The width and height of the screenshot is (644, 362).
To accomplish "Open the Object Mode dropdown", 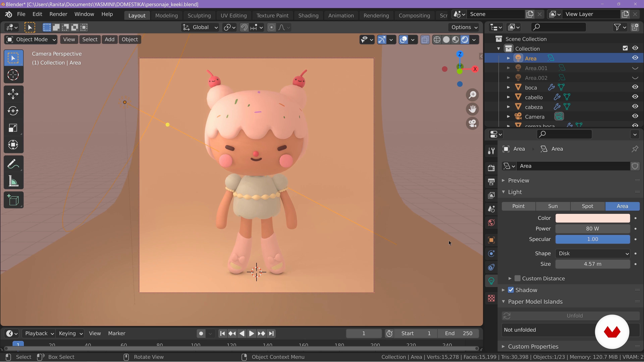I will [x=31, y=40].
